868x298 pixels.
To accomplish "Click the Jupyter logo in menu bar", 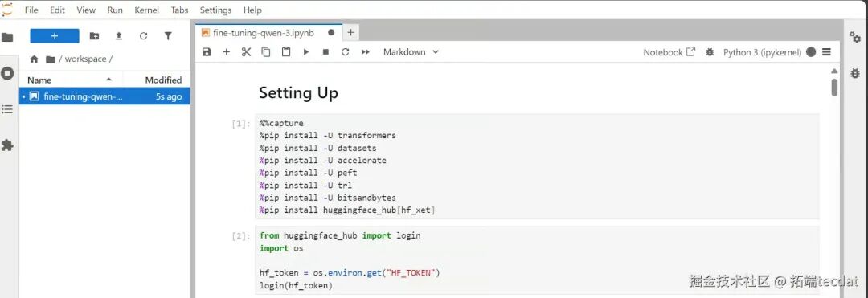I will (x=7, y=10).
